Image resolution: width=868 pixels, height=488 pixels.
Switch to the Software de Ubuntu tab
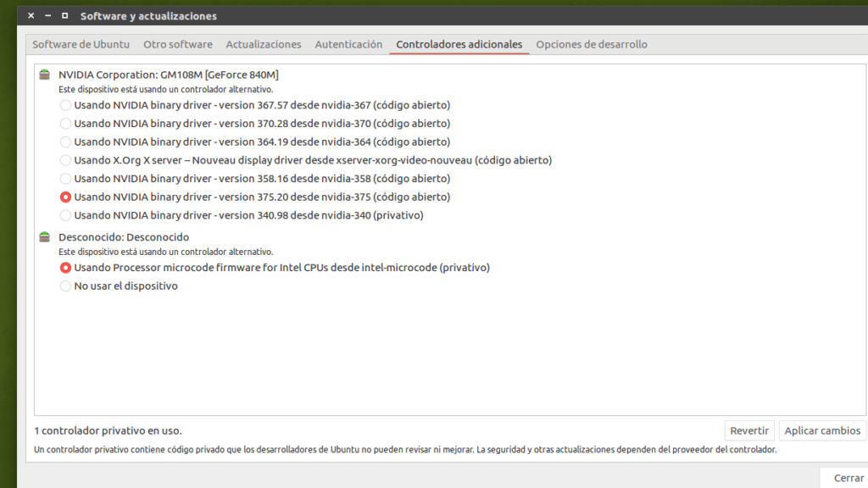pos(81,44)
